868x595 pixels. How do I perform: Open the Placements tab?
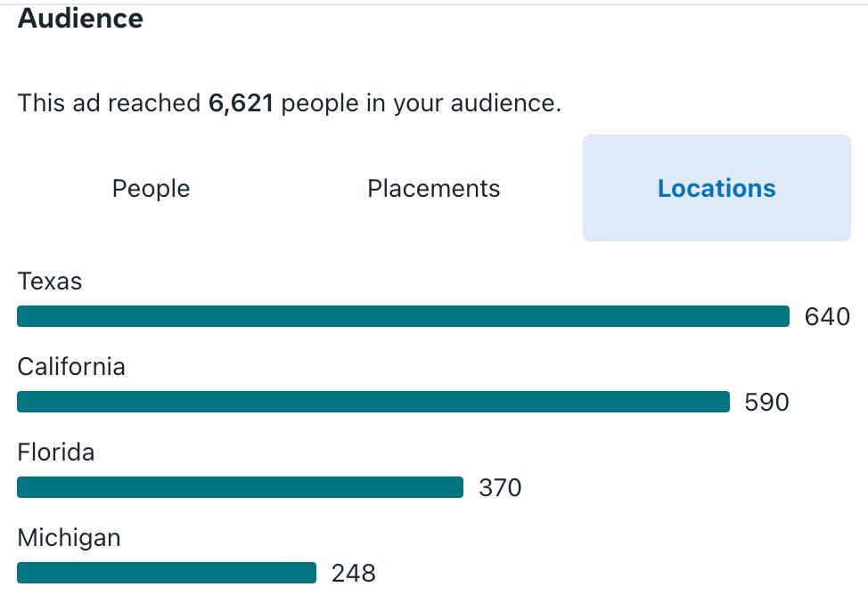pyautogui.click(x=433, y=188)
